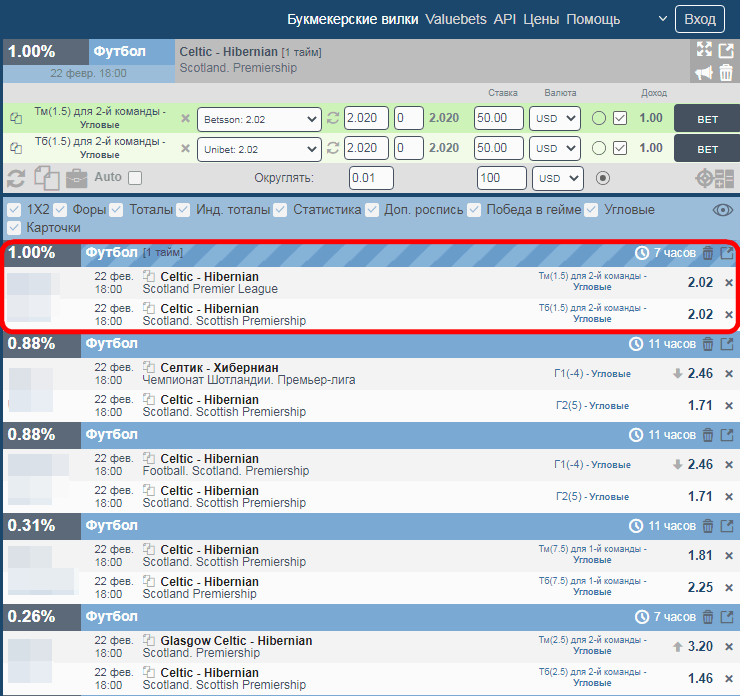Click the Округлять input field with 0.01
The height and width of the screenshot is (696, 740).
[x=371, y=178]
